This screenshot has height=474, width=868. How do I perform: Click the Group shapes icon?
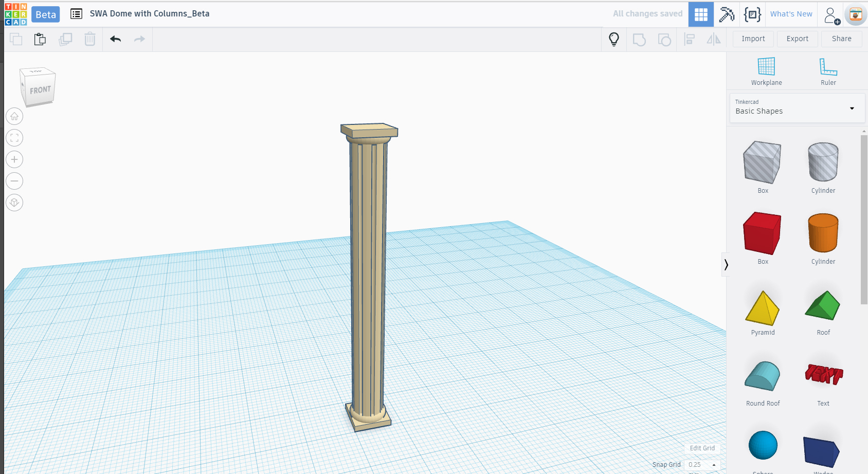[x=639, y=39]
